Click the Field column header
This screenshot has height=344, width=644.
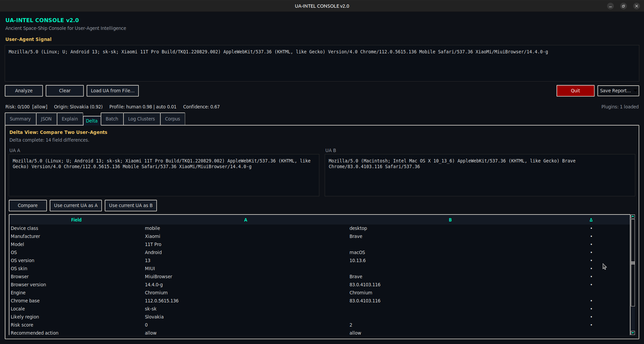pos(76,220)
